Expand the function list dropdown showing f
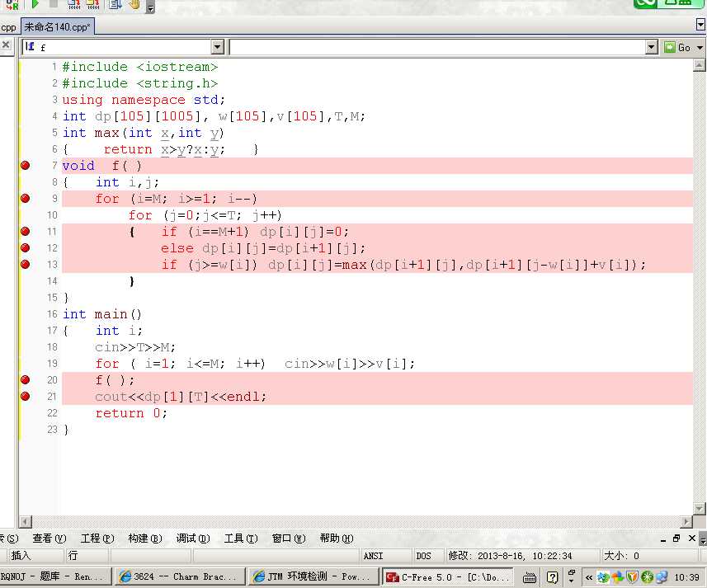 (217, 47)
